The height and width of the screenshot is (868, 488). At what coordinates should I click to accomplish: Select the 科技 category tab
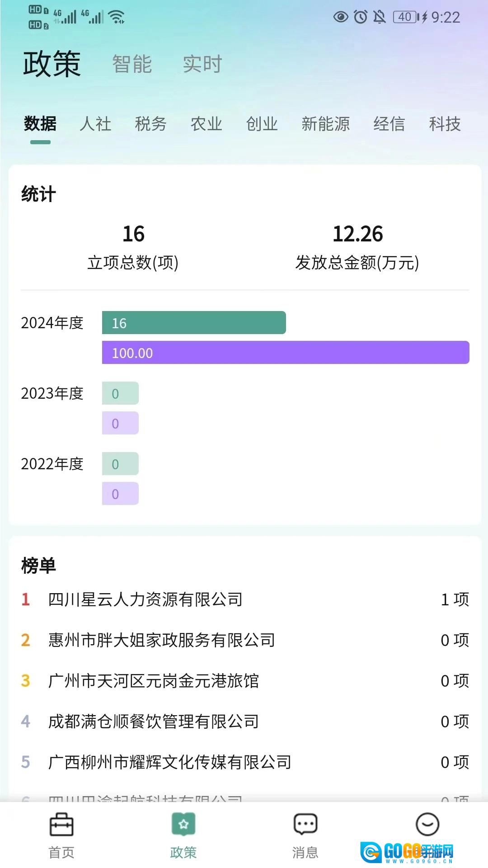coord(445,123)
